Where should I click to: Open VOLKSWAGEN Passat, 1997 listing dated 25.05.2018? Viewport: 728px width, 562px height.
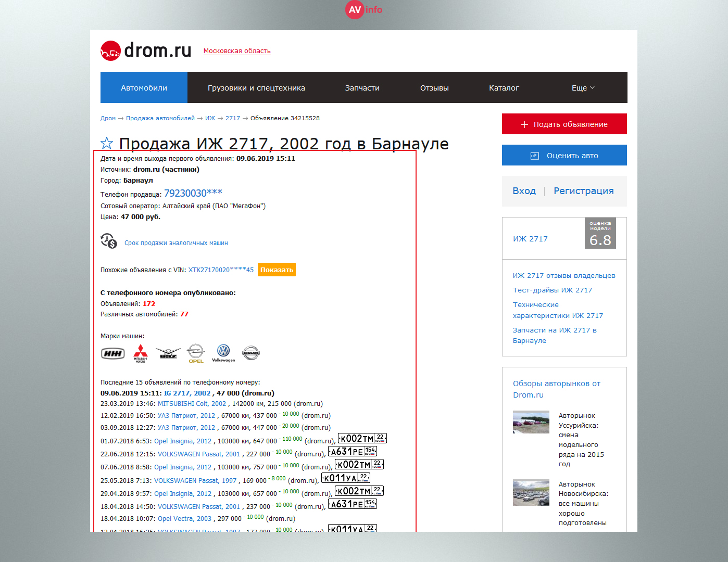[195, 481]
